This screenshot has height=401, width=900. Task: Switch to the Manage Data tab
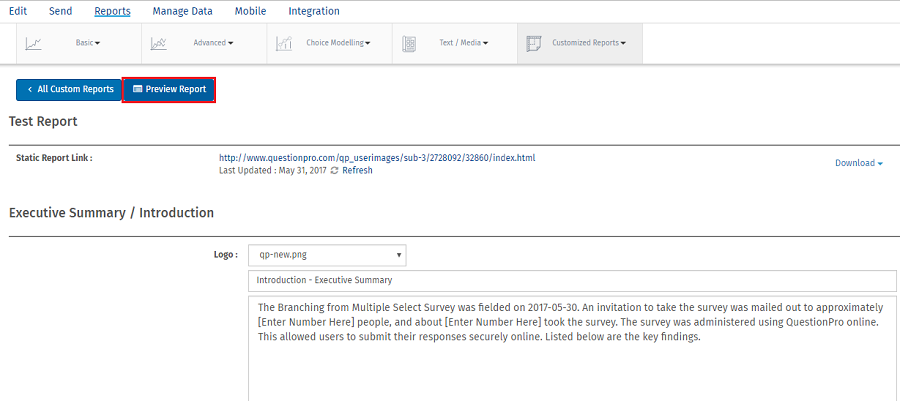point(182,11)
